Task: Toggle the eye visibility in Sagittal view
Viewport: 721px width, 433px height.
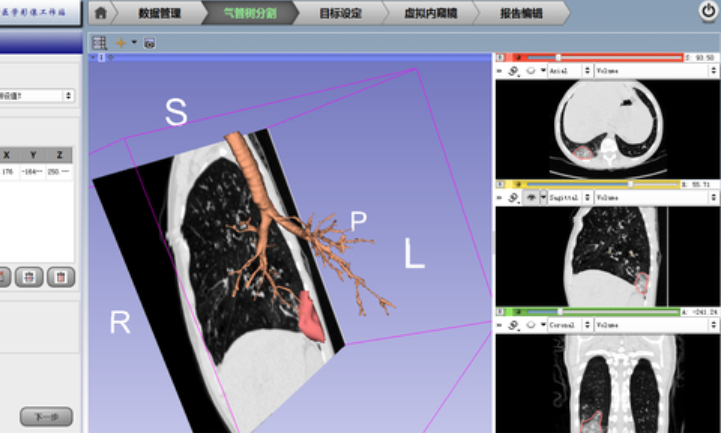Action: (x=530, y=198)
